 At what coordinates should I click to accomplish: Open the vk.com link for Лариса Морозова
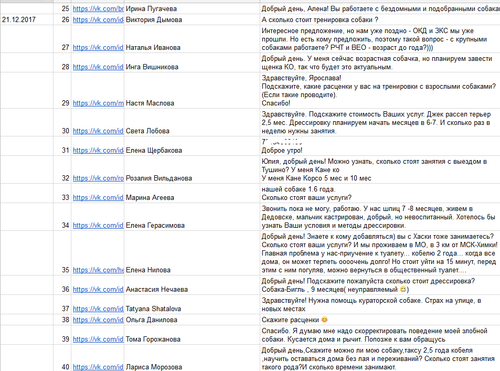tap(98, 367)
